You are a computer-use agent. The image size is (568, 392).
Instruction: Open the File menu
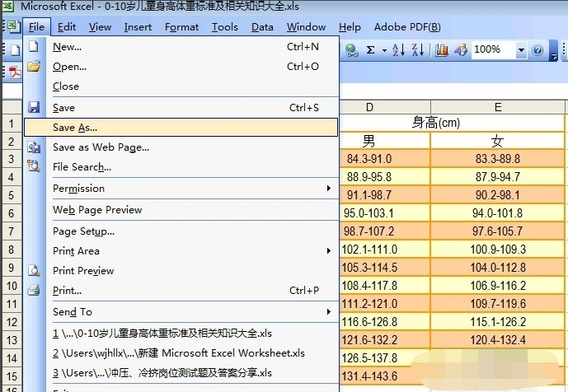pos(36,27)
